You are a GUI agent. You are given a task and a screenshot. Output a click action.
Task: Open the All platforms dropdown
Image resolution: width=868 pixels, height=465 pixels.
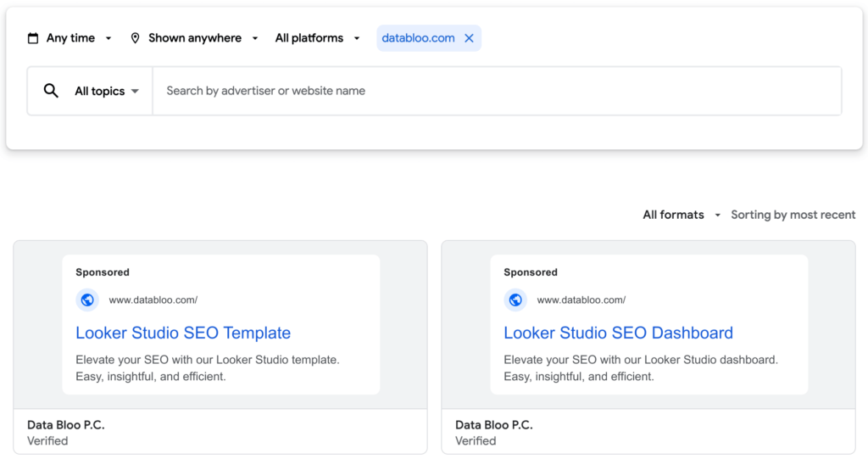tap(318, 38)
